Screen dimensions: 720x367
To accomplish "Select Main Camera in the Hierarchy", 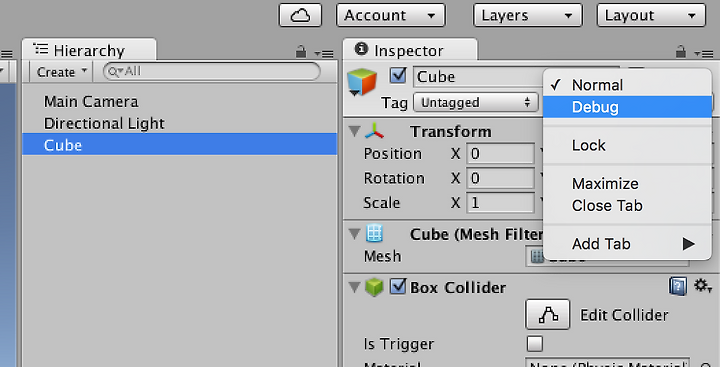I will coord(180,102).
